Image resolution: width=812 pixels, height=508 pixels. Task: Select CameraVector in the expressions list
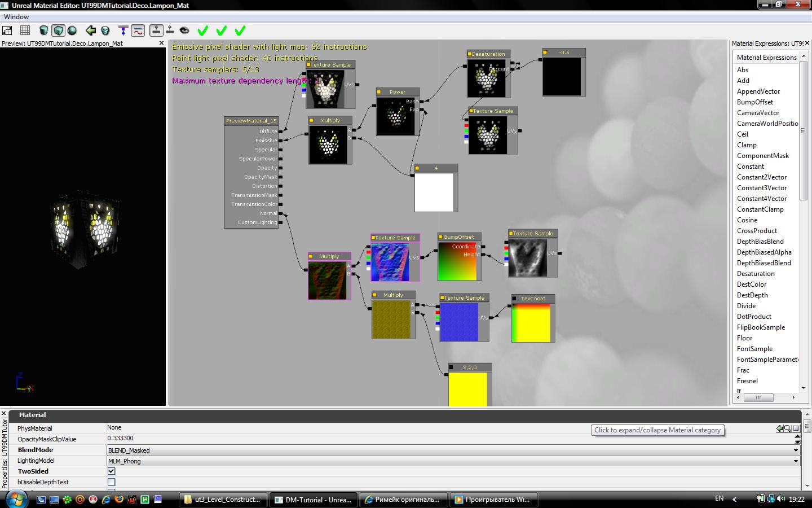[x=758, y=113]
